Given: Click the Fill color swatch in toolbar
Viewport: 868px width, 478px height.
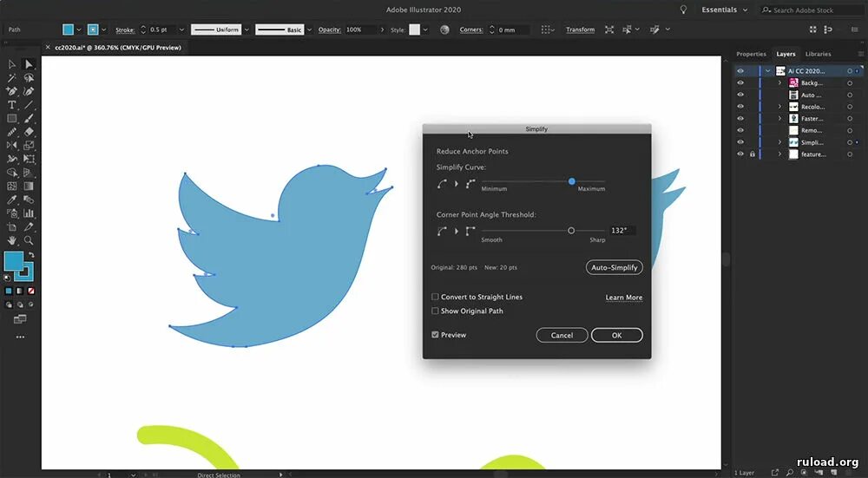Looking at the screenshot, I should [x=14, y=261].
